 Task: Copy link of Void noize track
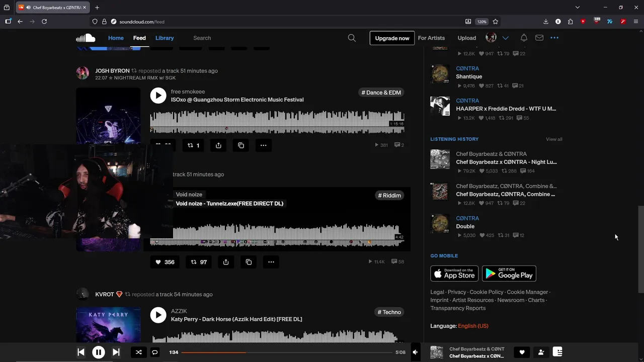point(249,262)
